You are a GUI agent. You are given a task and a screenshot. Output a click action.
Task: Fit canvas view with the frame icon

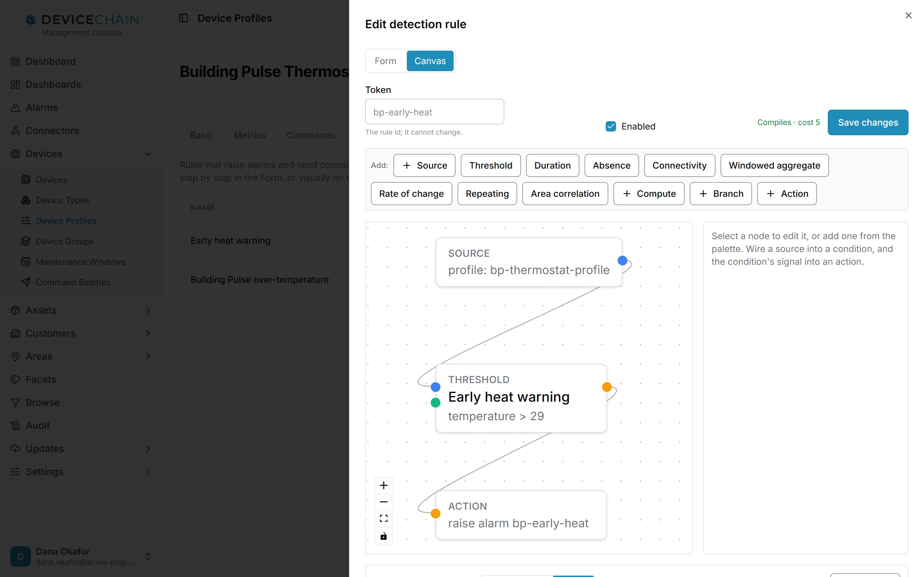(x=383, y=519)
